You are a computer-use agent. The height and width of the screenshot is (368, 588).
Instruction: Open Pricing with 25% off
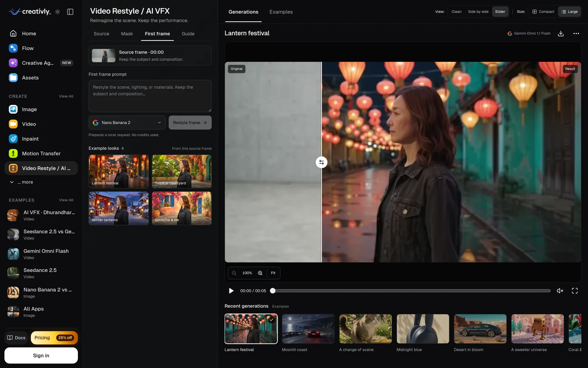click(x=54, y=338)
